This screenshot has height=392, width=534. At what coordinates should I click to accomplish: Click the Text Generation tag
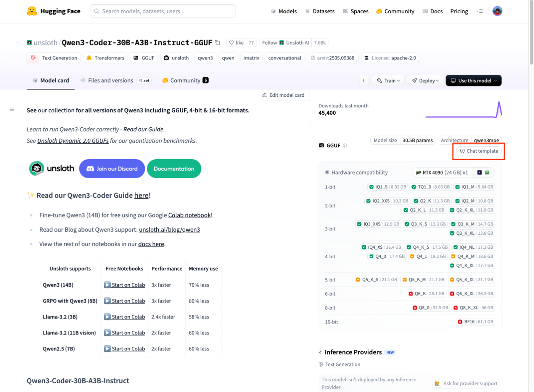click(x=54, y=58)
